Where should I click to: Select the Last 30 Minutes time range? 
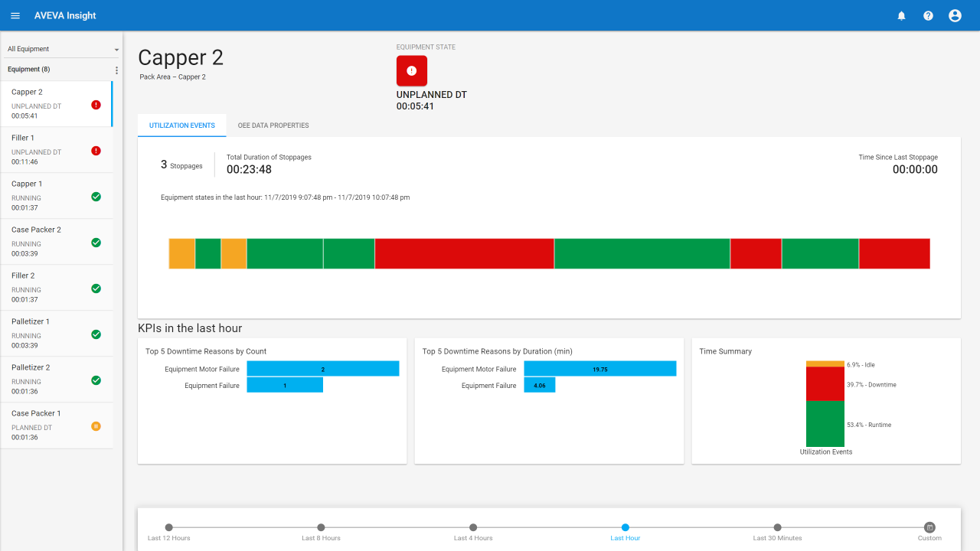point(777,527)
